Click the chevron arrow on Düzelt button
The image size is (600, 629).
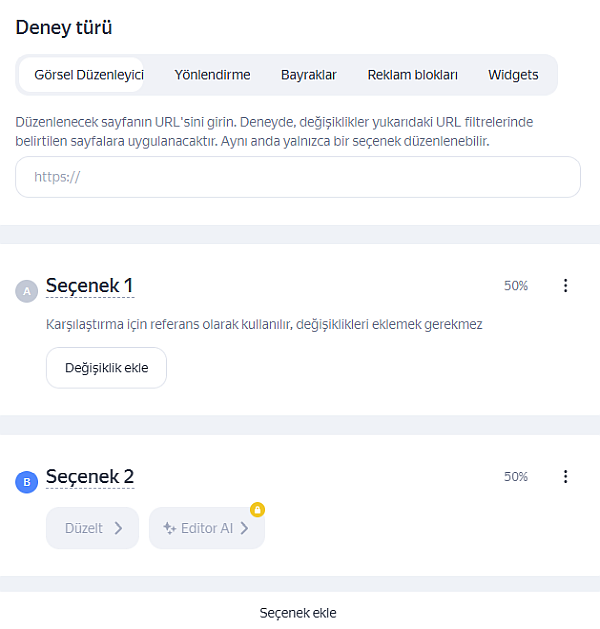(x=118, y=528)
